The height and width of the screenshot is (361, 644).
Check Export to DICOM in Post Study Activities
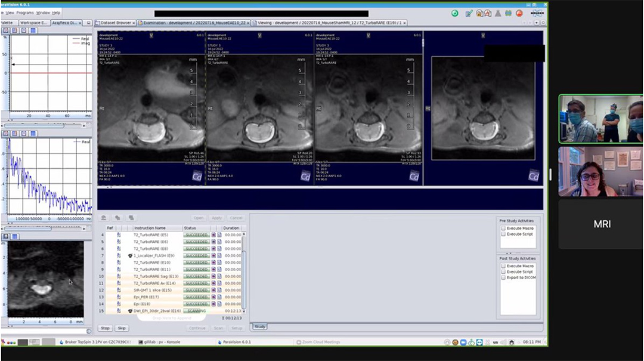pyautogui.click(x=504, y=277)
